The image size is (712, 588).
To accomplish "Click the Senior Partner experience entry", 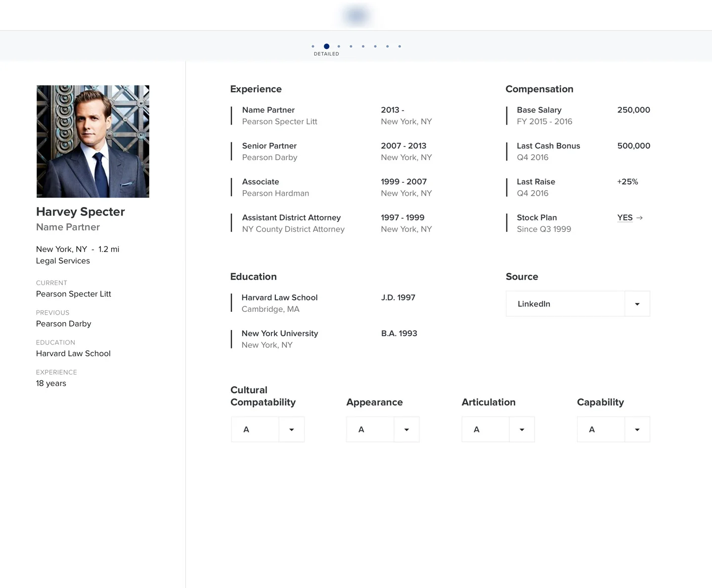I will point(269,146).
